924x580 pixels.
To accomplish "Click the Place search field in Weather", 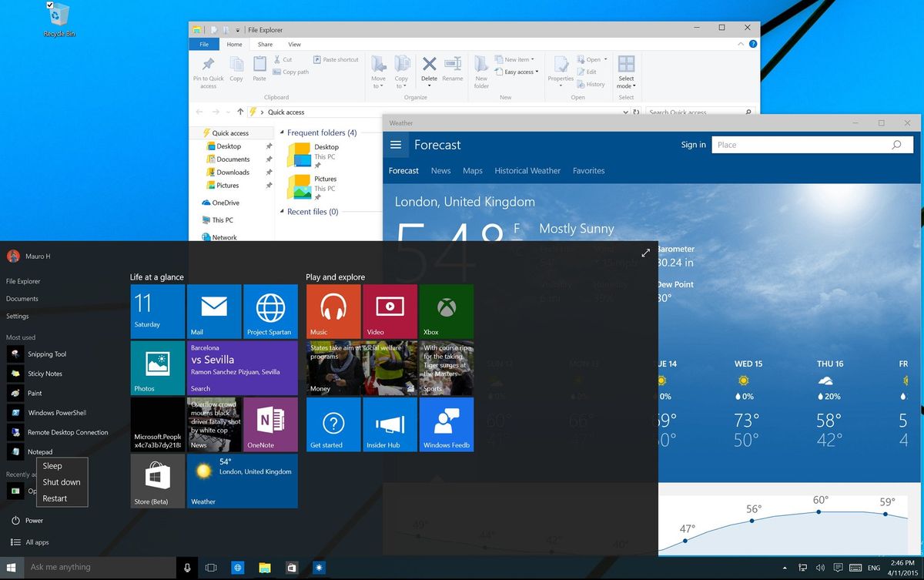I will point(801,145).
